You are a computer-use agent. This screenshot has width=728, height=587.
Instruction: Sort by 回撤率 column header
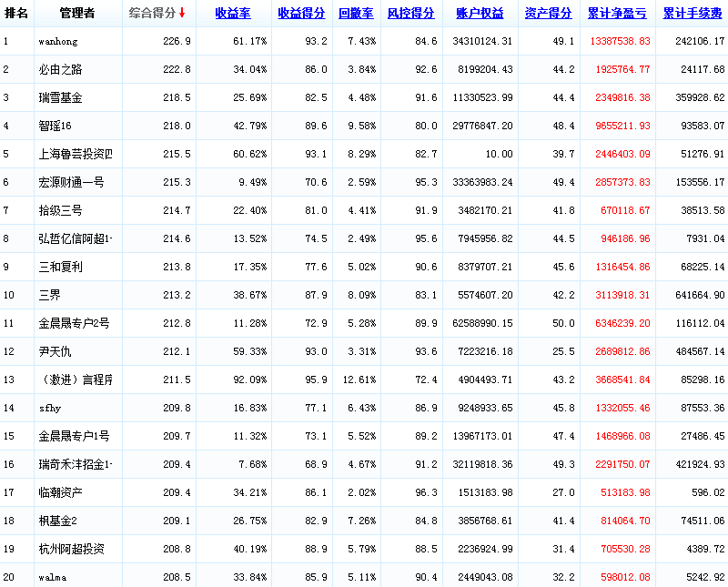point(356,14)
